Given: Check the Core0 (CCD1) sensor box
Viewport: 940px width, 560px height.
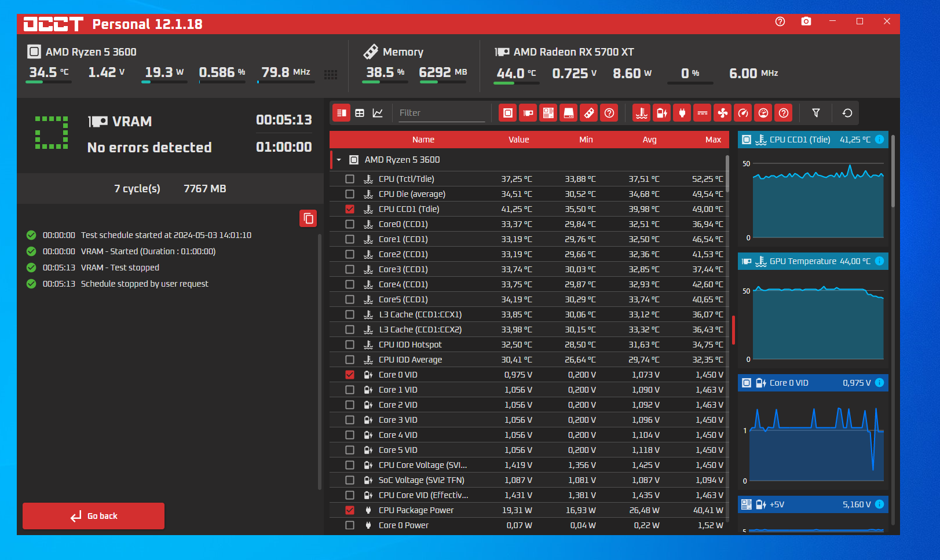Looking at the screenshot, I should [x=350, y=224].
